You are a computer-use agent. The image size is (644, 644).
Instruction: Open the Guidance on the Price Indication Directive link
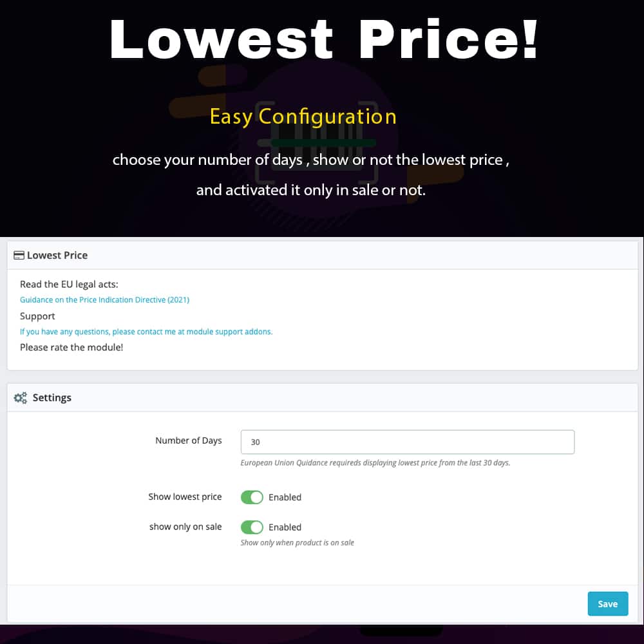105,300
